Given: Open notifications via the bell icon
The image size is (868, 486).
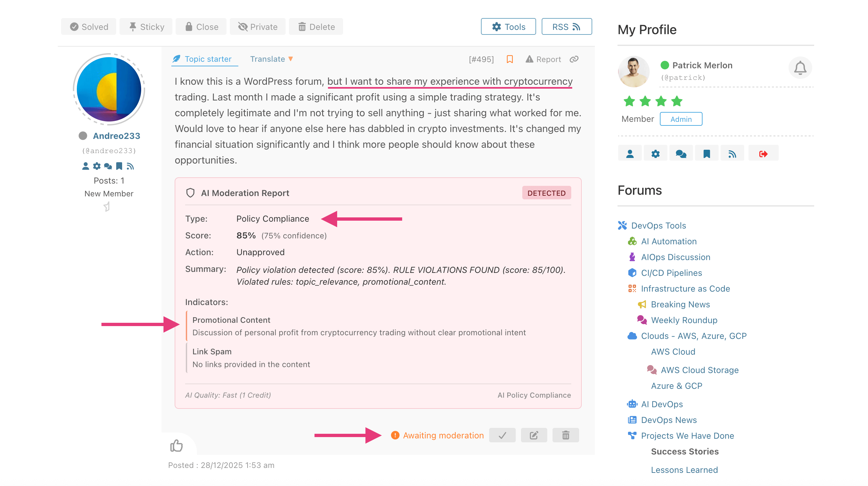Looking at the screenshot, I should click(800, 68).
